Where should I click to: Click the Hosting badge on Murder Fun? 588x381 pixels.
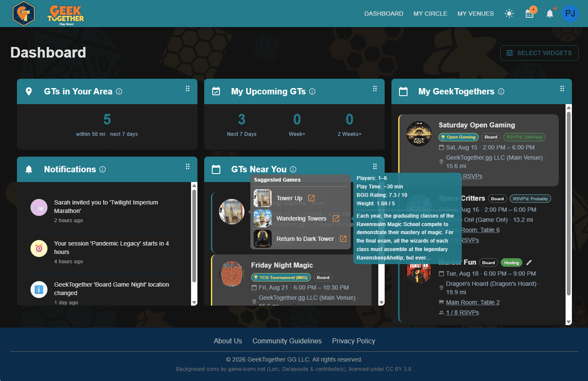click(511, 262)
